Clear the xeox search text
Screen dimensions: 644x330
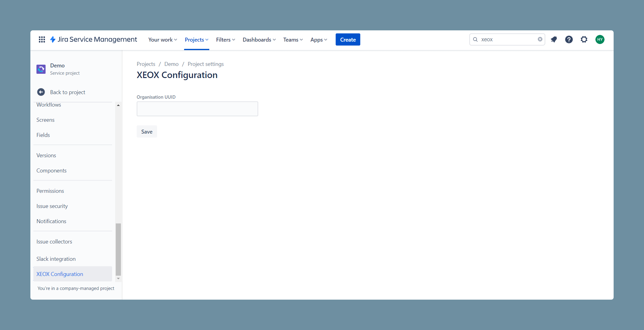pos(540,39)
